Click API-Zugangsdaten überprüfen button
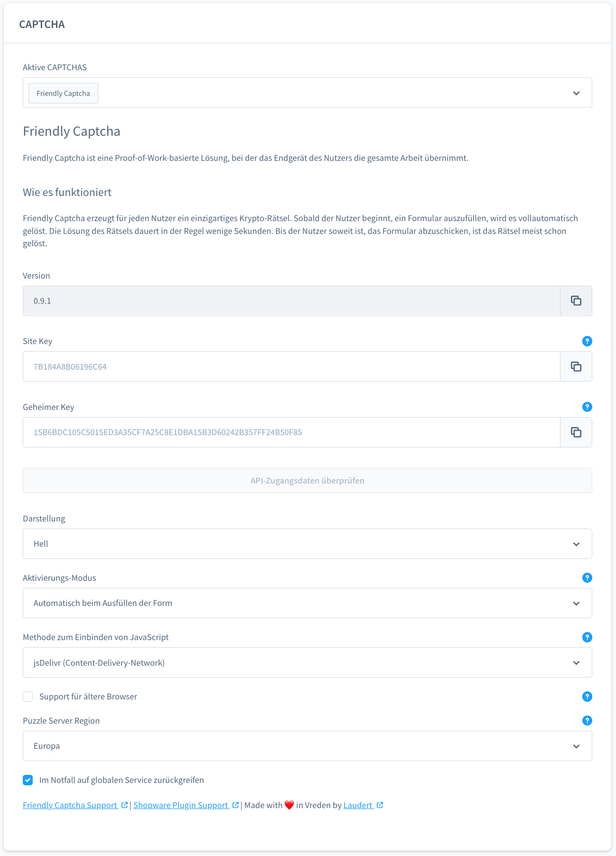 (x=307, y=481)
